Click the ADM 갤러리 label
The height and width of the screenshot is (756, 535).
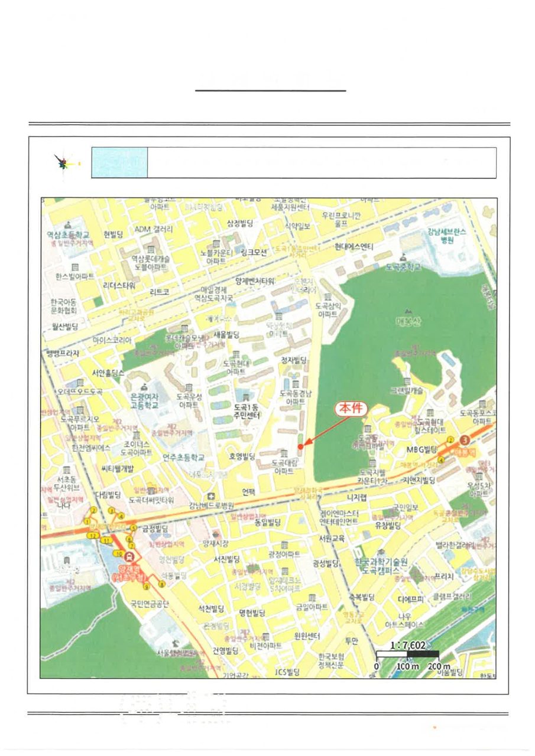(x=154, y=229)
